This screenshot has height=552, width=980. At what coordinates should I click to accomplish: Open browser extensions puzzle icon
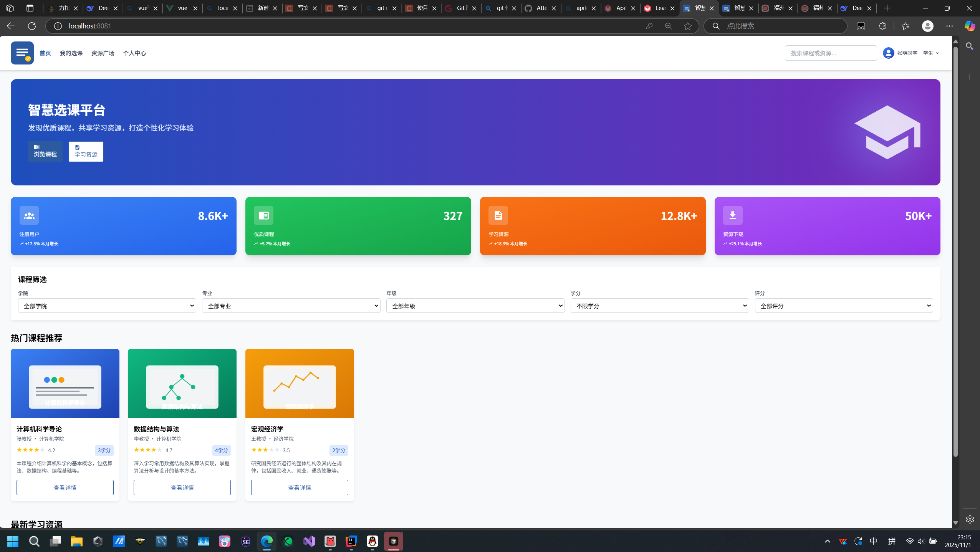[882, 26]
